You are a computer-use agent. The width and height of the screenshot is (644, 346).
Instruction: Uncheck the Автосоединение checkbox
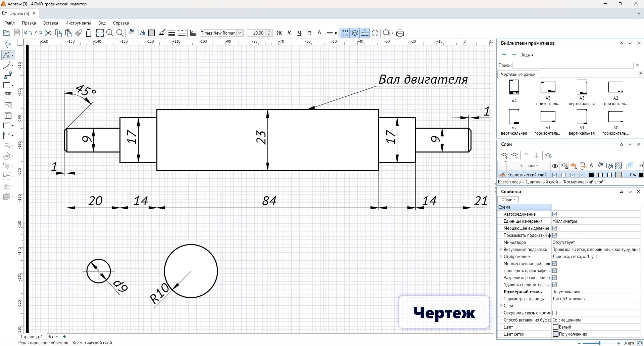pos(554,214)
